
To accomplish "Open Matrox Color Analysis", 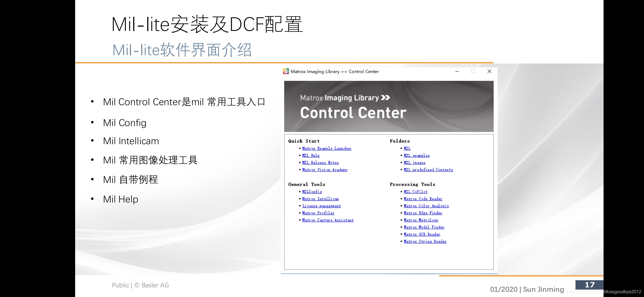I will tap(426, 206).
